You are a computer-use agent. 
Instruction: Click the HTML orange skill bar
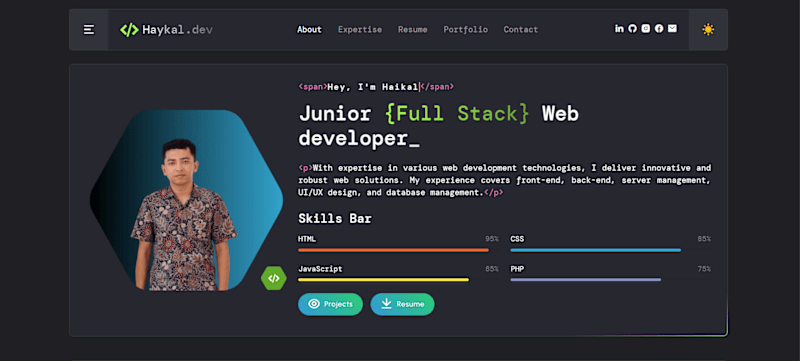tap(393, 250)
